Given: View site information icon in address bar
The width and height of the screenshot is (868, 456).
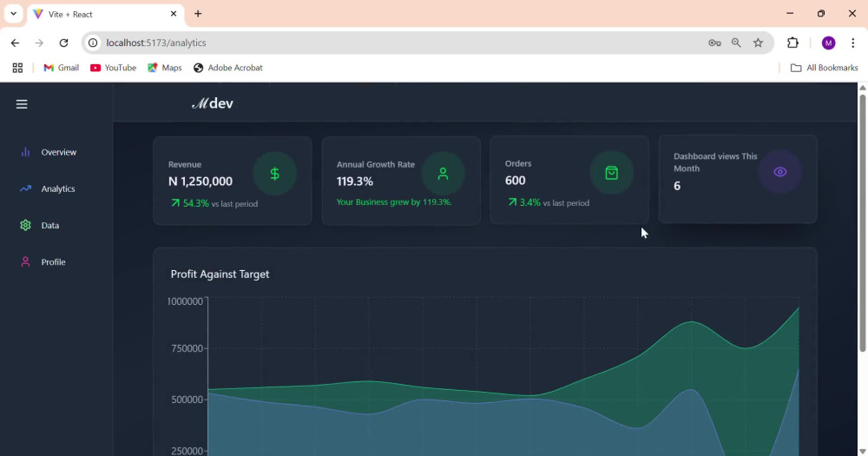Looking at the screenshot, I should [93, 43].
